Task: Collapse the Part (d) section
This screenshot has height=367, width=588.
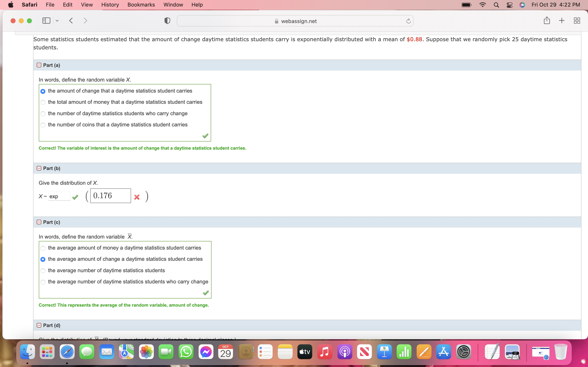Action: (39, 325)
